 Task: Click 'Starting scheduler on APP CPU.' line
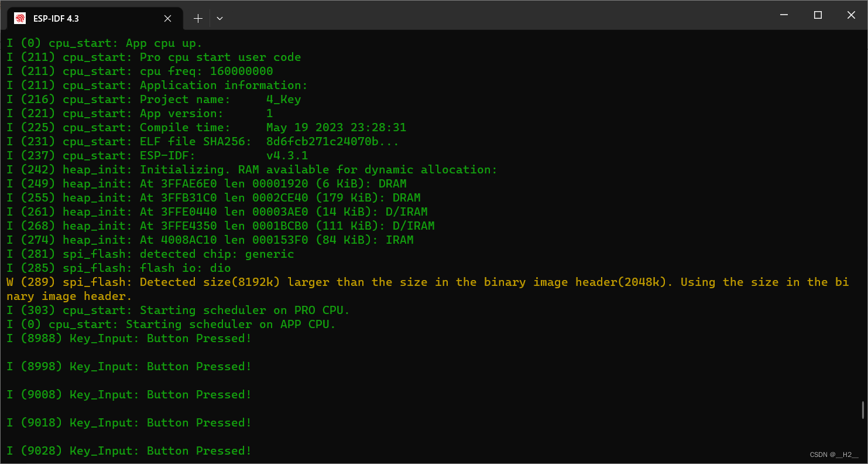point(171,324)
